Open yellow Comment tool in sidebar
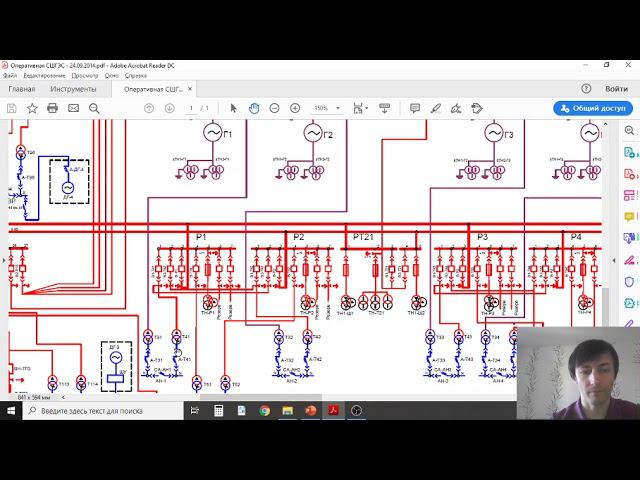 tap(629, 217)
